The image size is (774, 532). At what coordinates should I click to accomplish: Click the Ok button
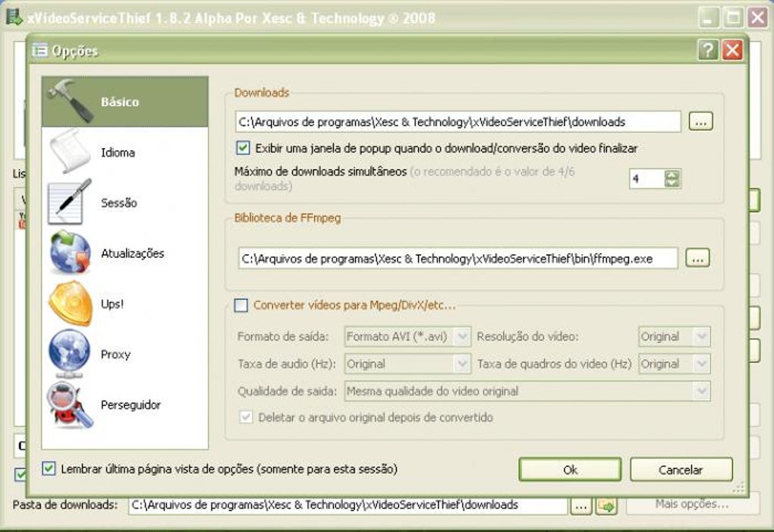click(x=570, y=469)
